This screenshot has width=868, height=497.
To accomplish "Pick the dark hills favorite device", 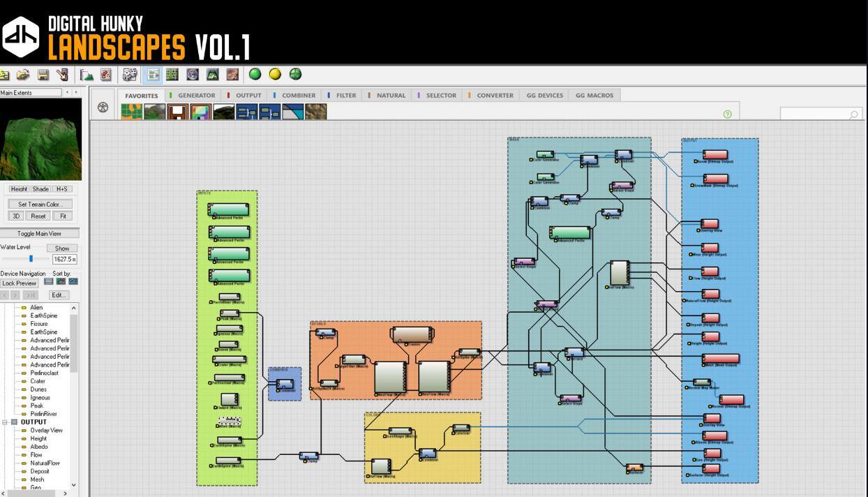I will click(x=223, y=111).
